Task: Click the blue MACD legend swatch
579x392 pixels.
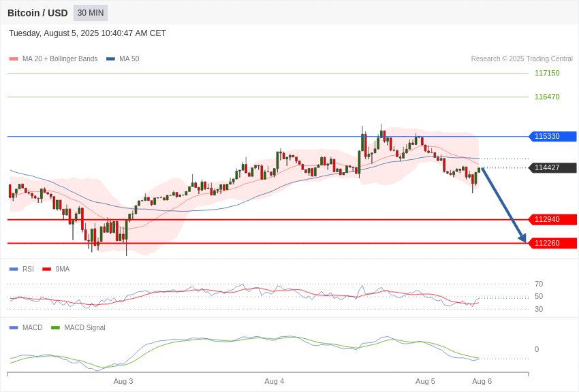Action: click(14, 327)
